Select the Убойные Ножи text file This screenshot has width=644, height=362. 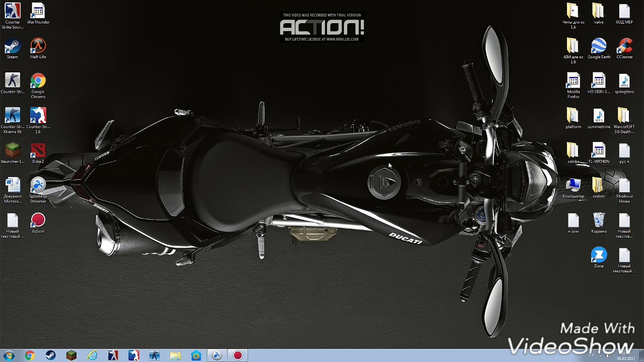coord(624,191)
